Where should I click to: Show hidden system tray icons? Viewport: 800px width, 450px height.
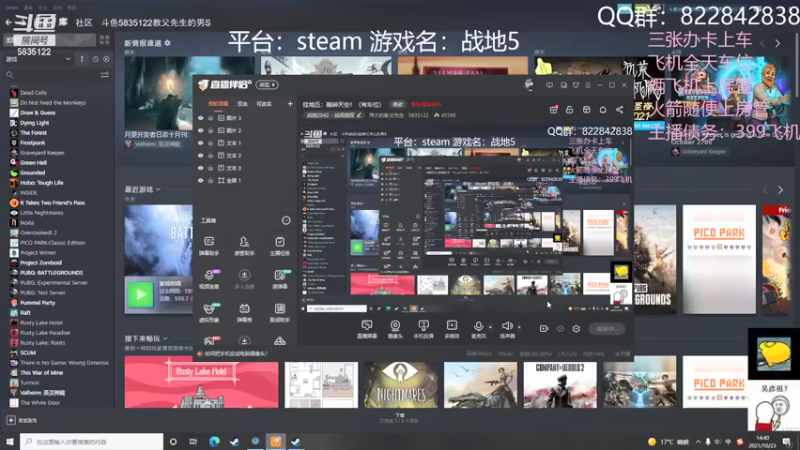[698, 442]
